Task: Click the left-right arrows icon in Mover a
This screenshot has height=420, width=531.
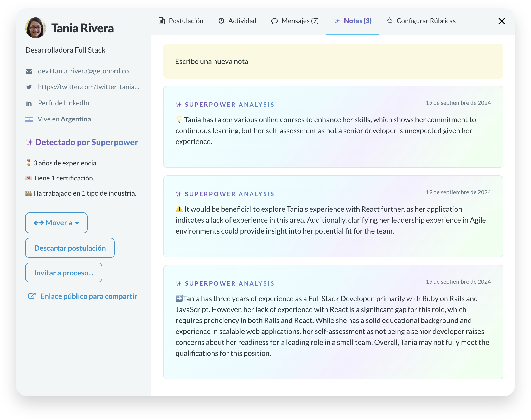Action: point(39,223)
